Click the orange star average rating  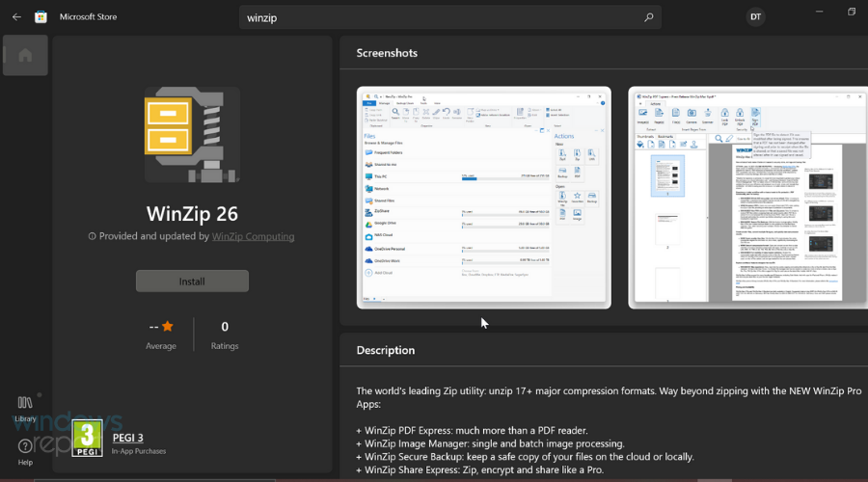point(168,327)
